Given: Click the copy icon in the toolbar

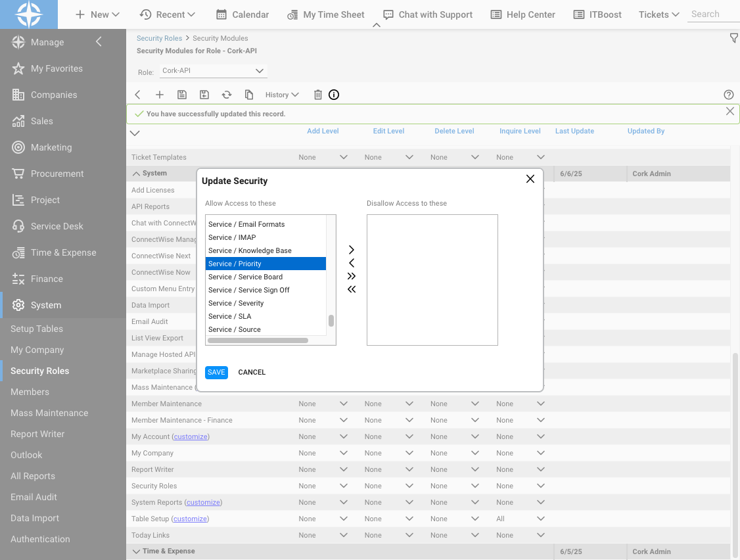Looking at the screenshot, I should (x=248, y=95).
